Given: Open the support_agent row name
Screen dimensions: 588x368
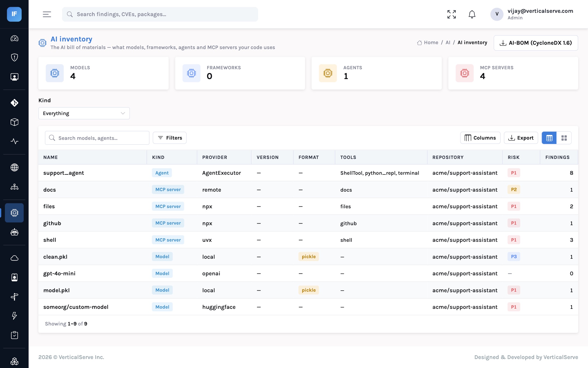Looking at the screenshot, I should tap(64, 173).
